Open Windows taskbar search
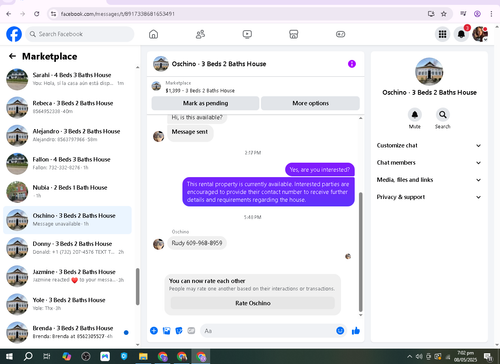 point(28,356)
